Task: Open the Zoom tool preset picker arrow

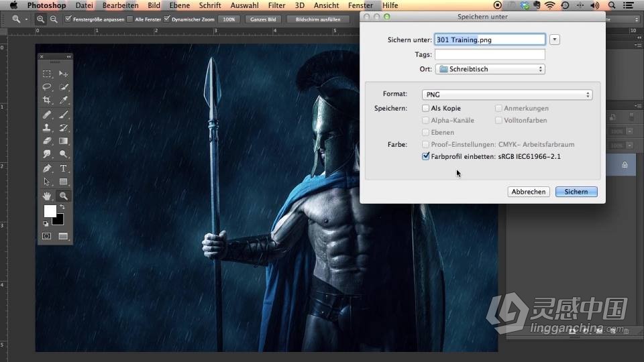Action: 26,19
